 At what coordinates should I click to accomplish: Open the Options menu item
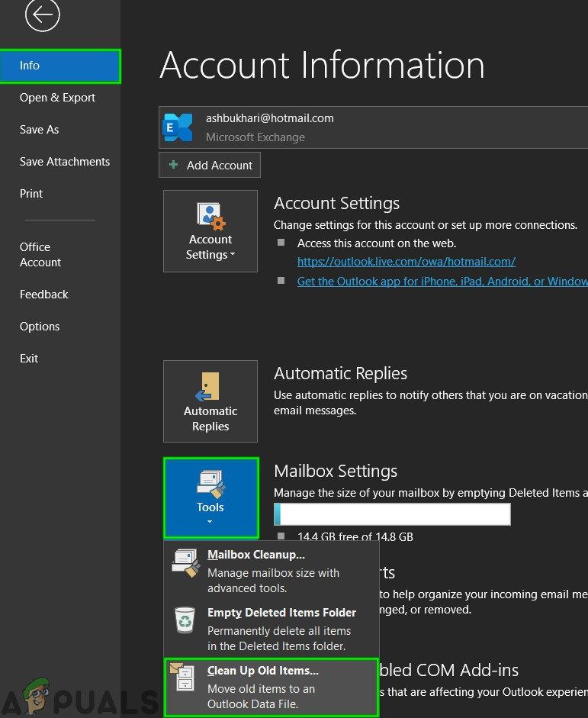point(40,327)
